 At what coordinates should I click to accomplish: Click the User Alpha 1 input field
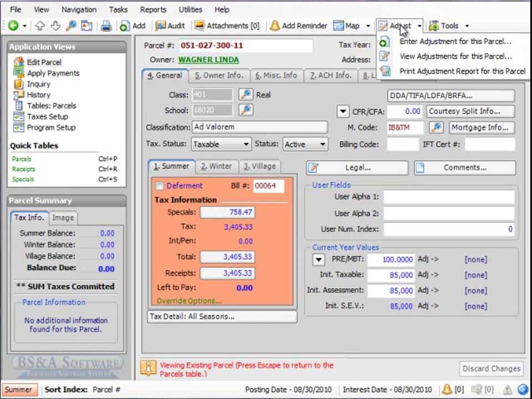point(449,197)
